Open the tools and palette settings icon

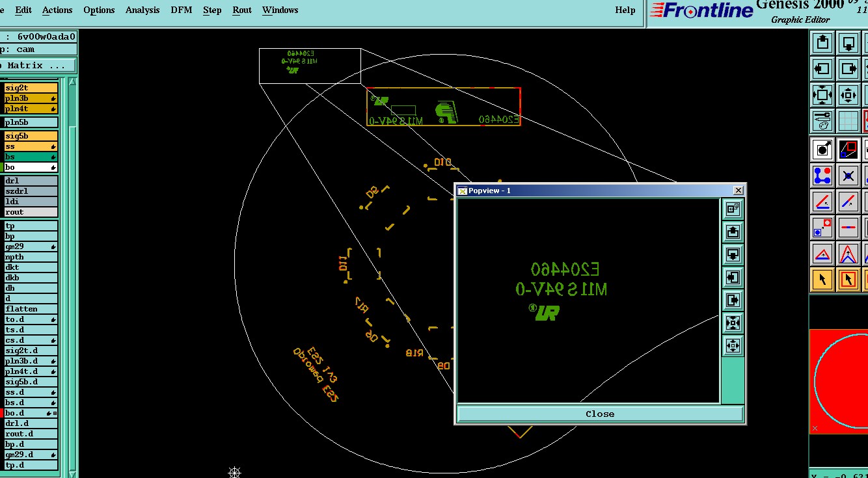[x=822, y=120]
